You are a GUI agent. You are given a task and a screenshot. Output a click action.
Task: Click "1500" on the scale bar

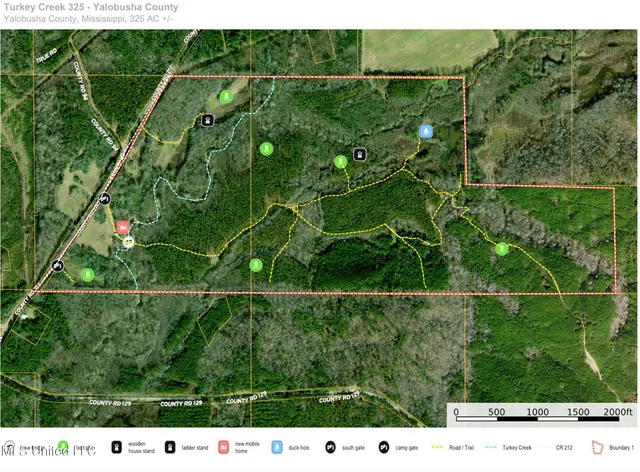click(x=578, y=412)
